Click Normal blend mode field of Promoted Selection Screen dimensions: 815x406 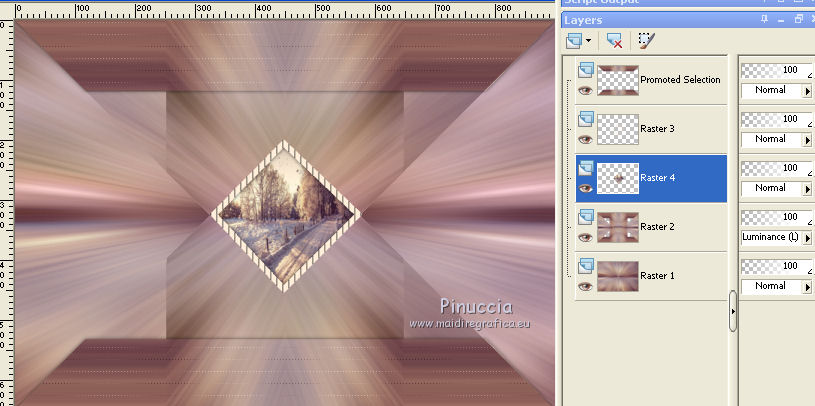pyautogui.click(x=772, y=90)
